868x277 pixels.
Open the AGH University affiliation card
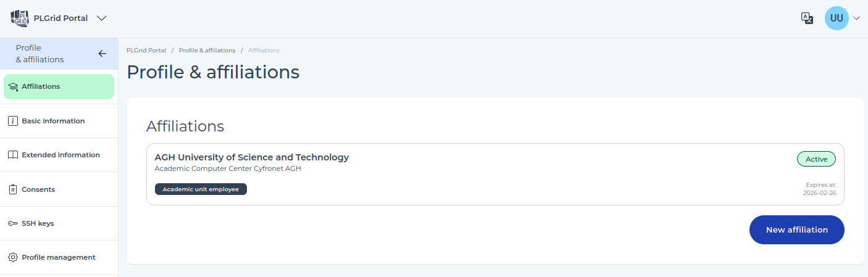495,174
